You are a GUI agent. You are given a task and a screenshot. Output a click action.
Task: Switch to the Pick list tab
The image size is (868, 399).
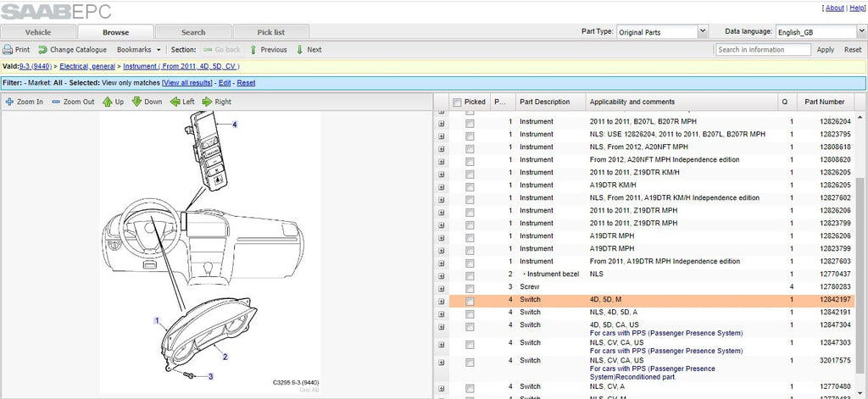pos(270,32)
